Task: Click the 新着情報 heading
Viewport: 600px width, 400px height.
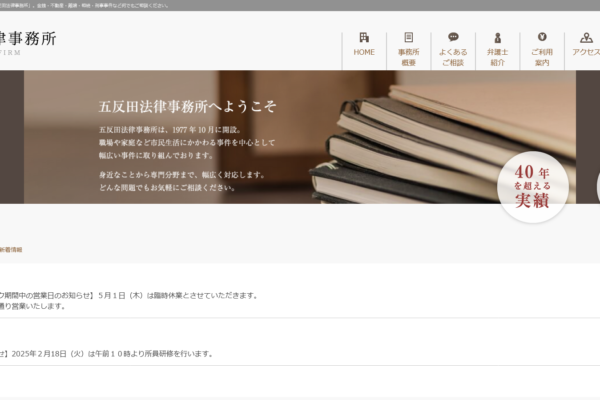Action: 11,250
